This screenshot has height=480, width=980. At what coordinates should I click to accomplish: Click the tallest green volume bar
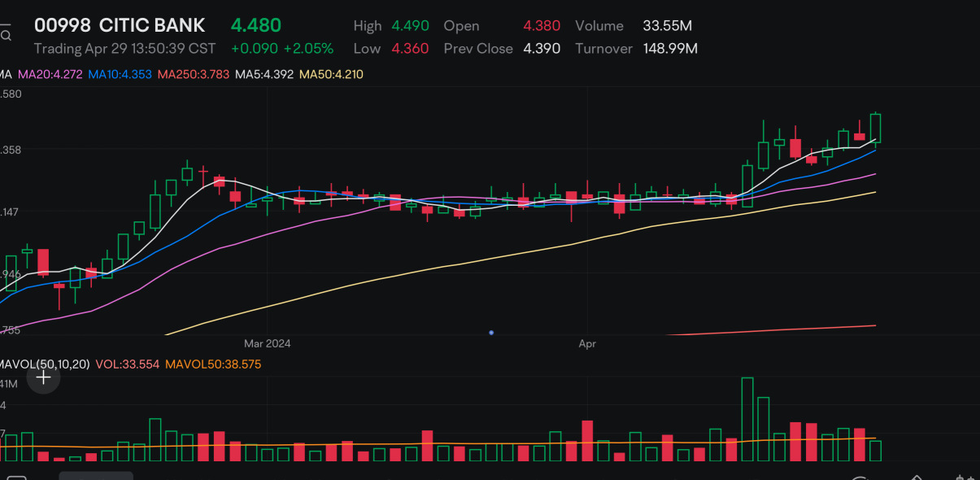pos(747,419)
